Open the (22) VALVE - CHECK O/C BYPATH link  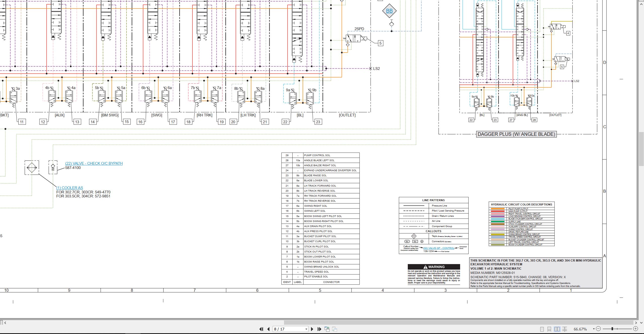click(x=94, y=163)
